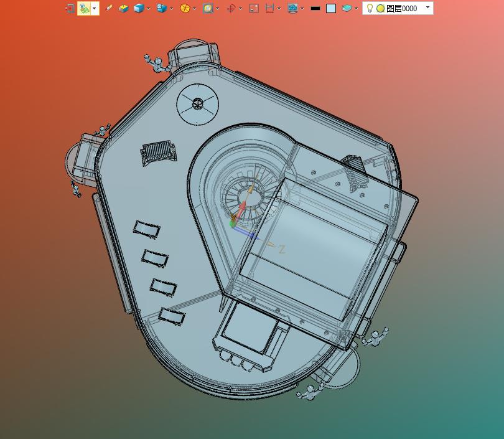Image resolution: width=504 pixels, height=439 pixels.
Task: Click the blue view orientation box icon
Action: coord(162,8)
